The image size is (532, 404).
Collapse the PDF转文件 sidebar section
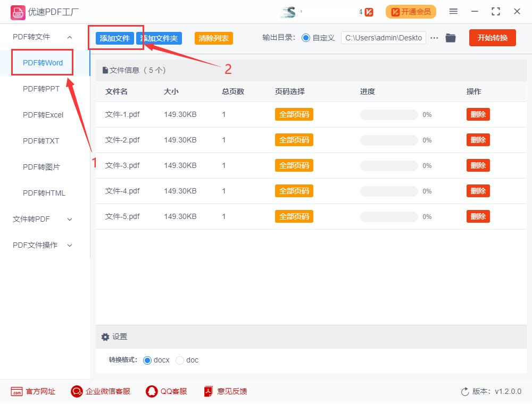tap(70, 36)
